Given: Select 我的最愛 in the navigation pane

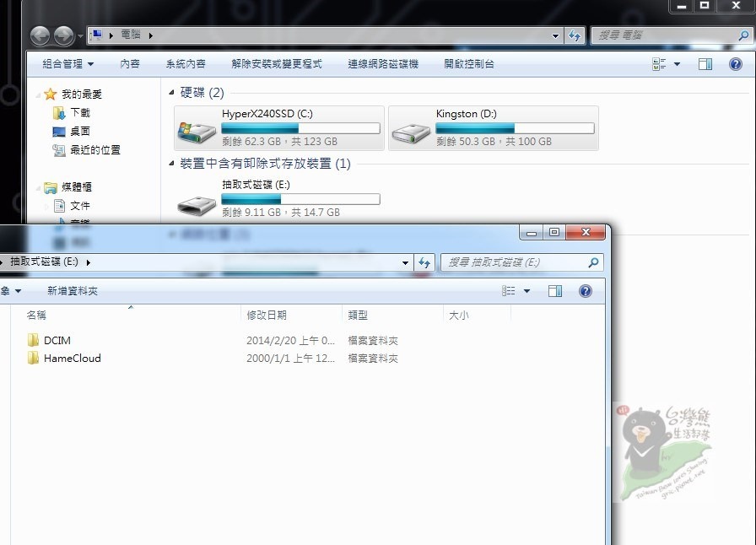Looking at the screenshot, I should point(82,94).
